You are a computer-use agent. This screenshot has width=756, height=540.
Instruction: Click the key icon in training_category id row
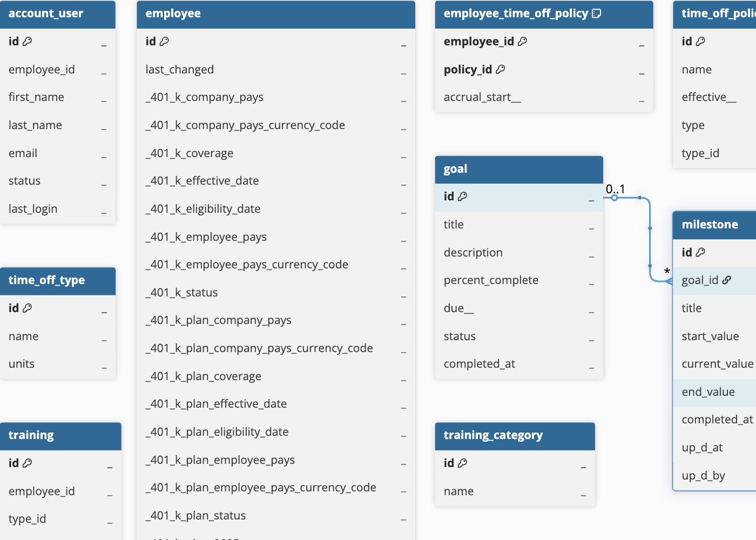(x=463, y=463)
